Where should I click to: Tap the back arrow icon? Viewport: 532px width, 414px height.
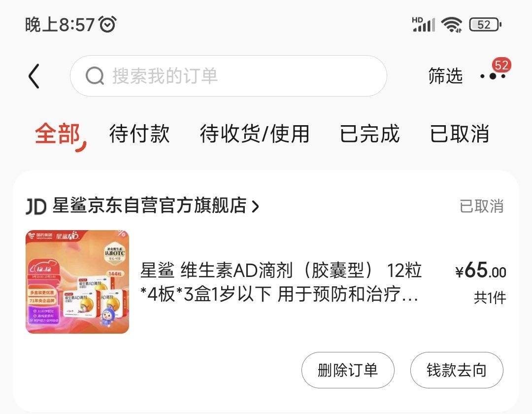[33, 76]
